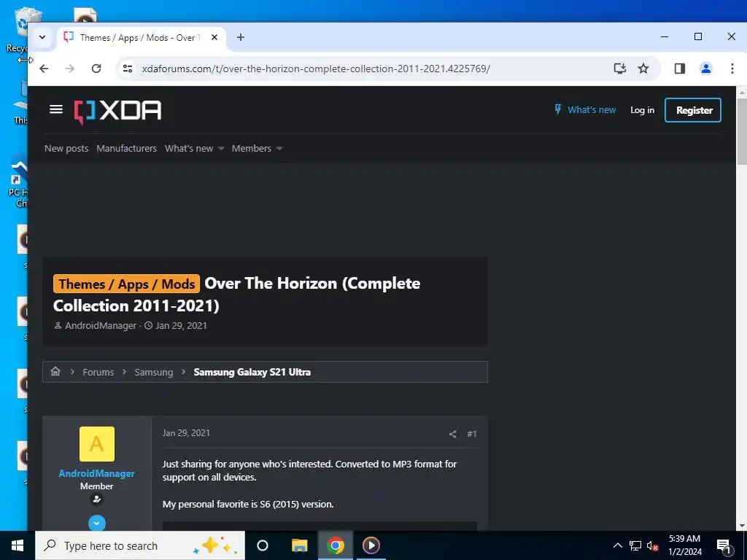
Task: Click install app icon in address bar
Action: 620,69
